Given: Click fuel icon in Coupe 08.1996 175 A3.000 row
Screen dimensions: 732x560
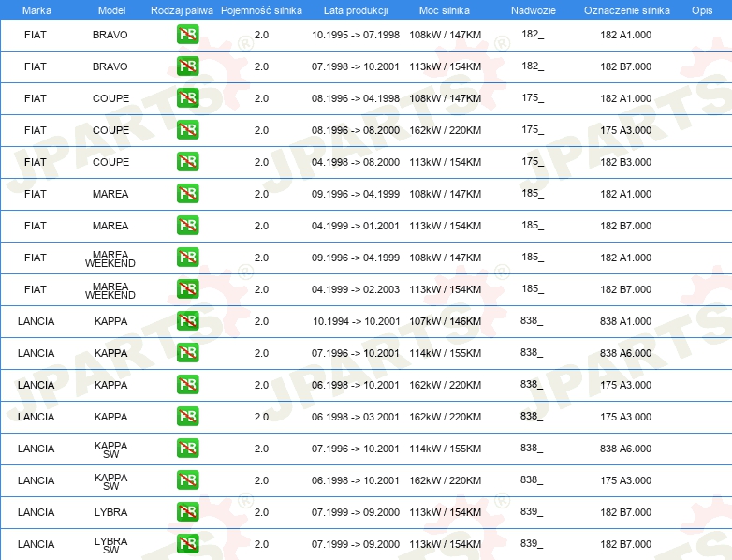Looking at the screenshot, I should click(x=187, y=130).
